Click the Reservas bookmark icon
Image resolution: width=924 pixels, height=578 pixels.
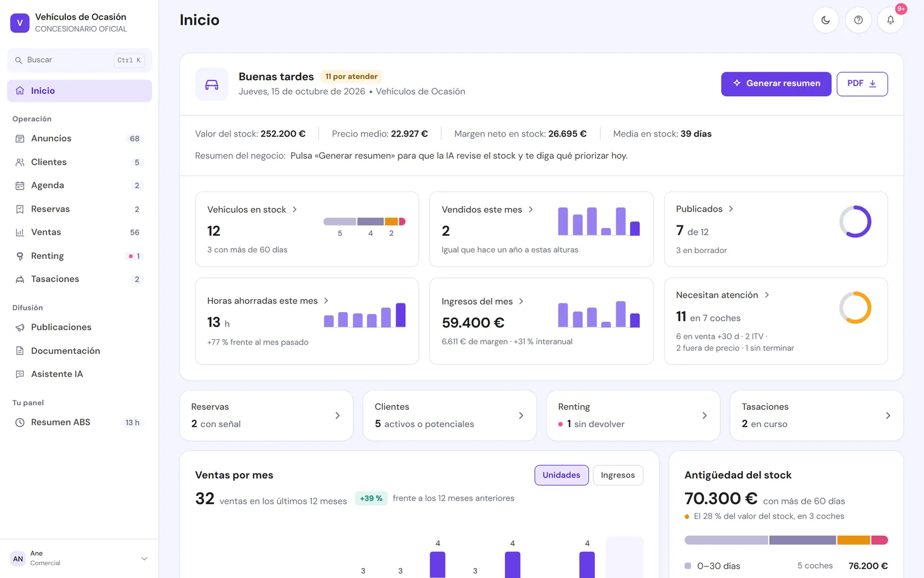20,209
